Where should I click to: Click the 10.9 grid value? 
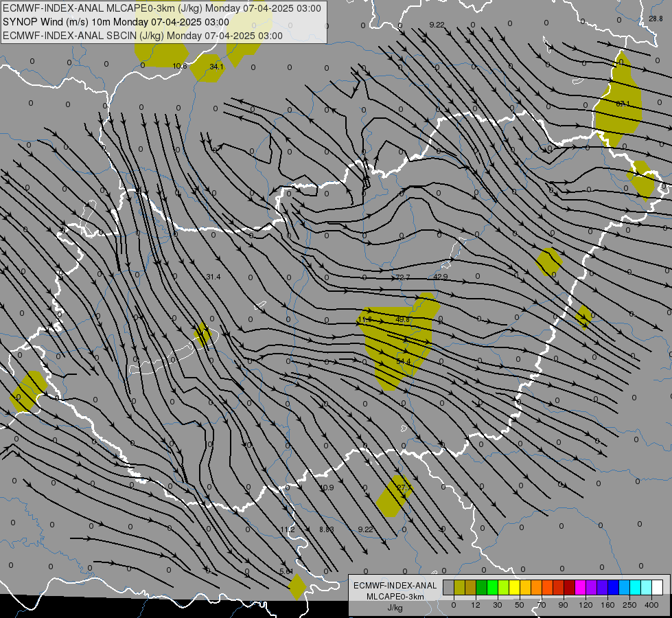(x=327, y=488)
